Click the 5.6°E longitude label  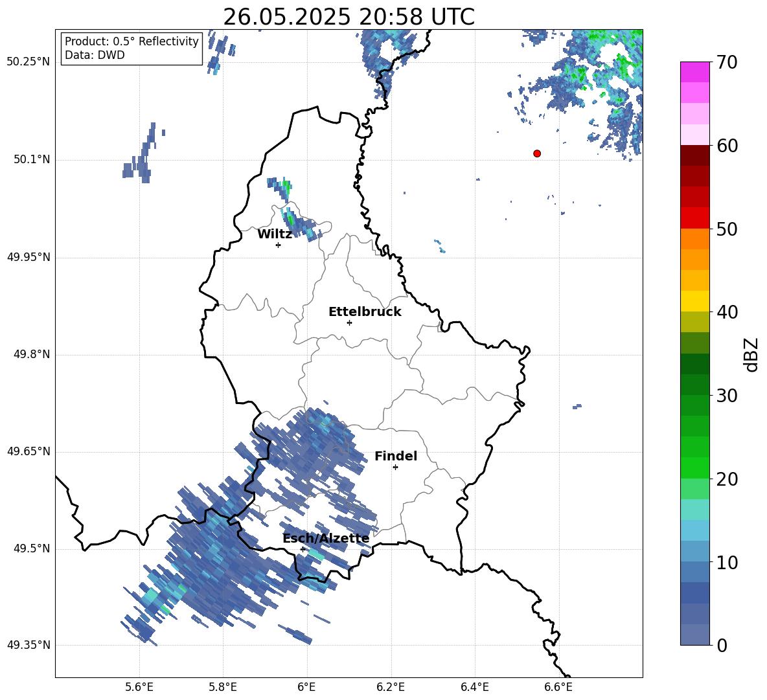pyautogui.click(x=139, y=687)
